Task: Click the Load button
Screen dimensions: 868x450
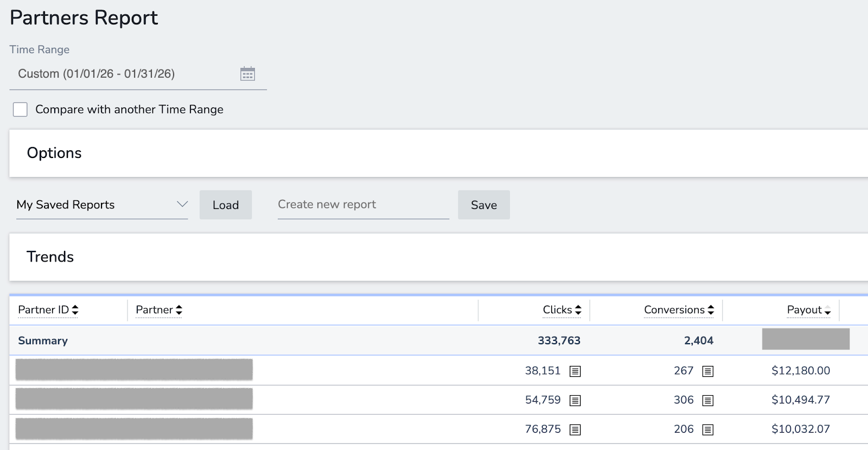Action: [226, 205]
